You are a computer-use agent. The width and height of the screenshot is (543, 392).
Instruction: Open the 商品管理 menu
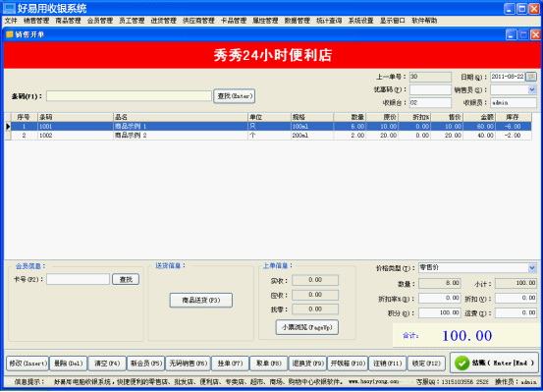coord(68,21)
